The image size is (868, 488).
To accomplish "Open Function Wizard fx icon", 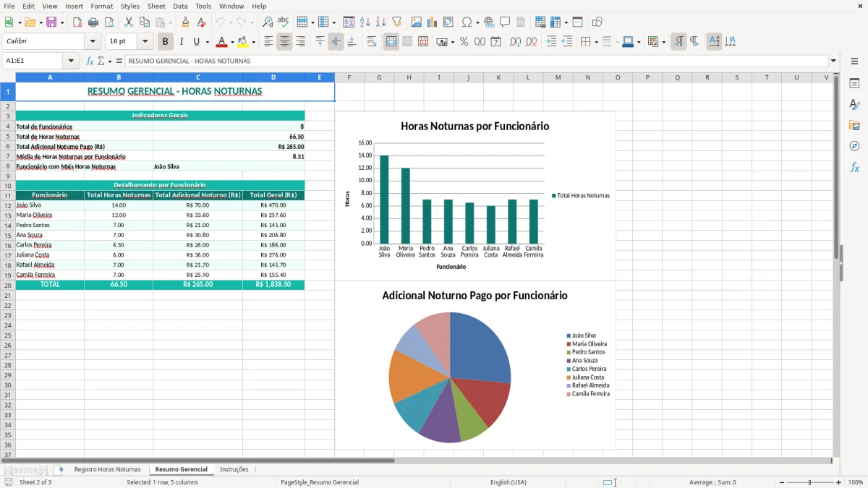I will tap(90, 61).
